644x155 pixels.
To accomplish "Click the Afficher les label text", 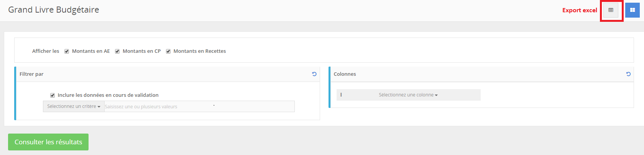I will (46, 51).
